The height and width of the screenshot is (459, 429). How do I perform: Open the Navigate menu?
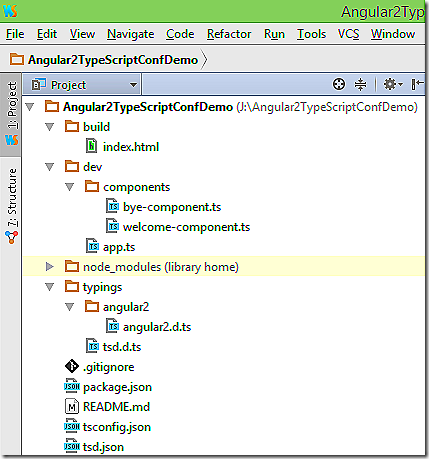(130, 34)
